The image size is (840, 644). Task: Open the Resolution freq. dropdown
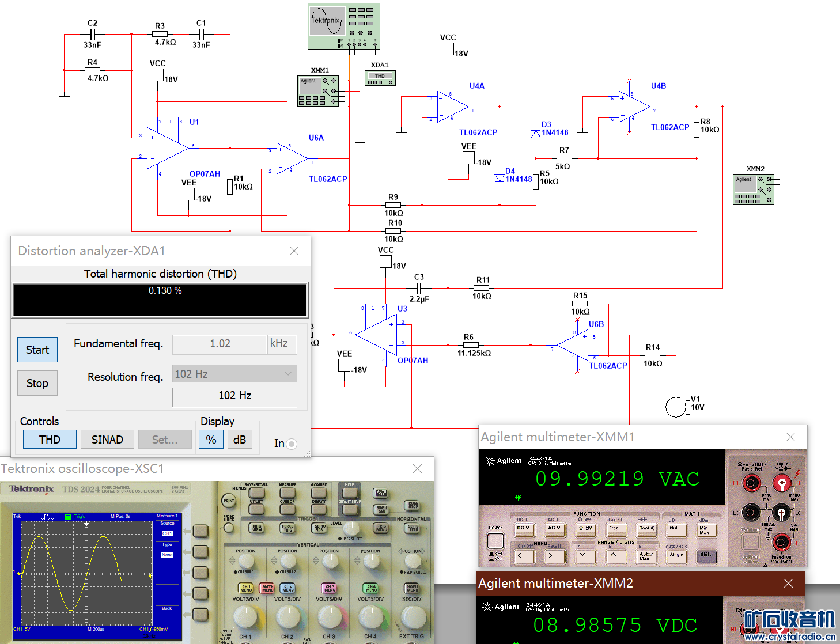tap(234, 374)
